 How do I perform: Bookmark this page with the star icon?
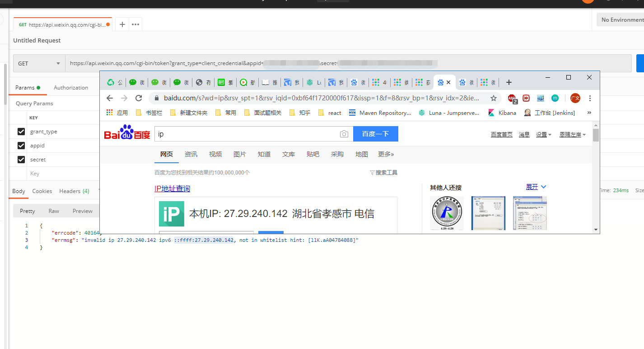tap(494, 98)
